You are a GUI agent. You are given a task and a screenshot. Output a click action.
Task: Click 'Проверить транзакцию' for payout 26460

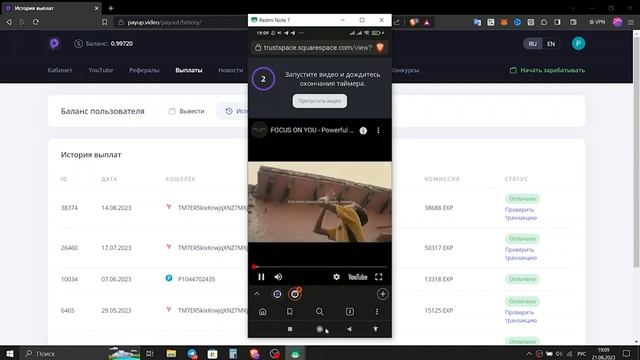point(521,254)
